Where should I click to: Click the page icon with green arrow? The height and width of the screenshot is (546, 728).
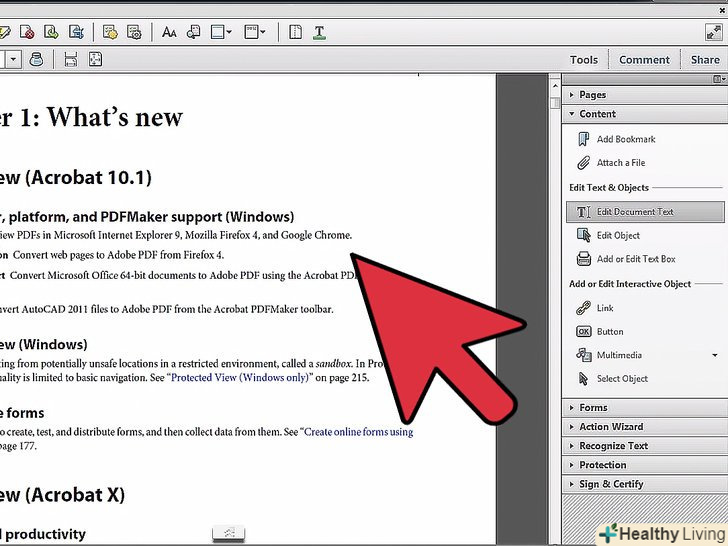pyautogui.click(x=51, y=32)
